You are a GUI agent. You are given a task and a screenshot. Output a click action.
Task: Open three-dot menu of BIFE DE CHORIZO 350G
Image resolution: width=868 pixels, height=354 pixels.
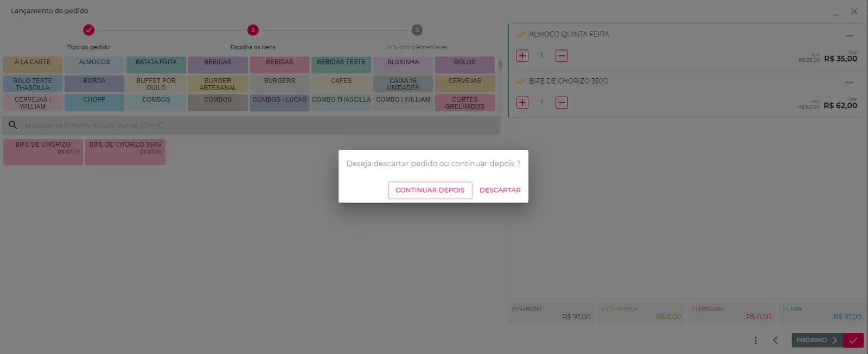849,82
